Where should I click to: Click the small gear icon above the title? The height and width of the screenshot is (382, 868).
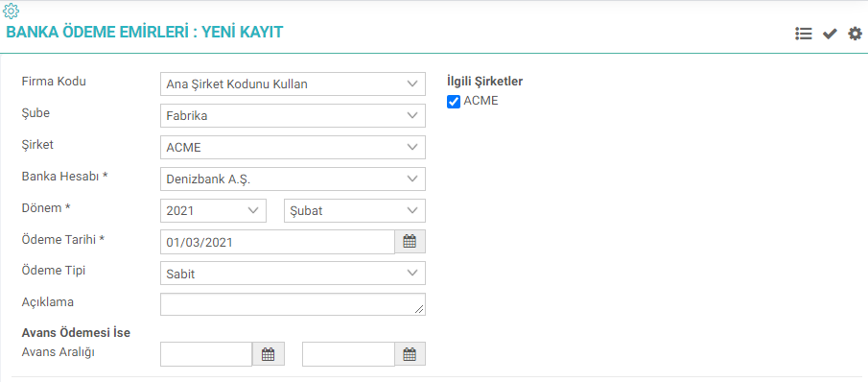(x=11, y=10)
